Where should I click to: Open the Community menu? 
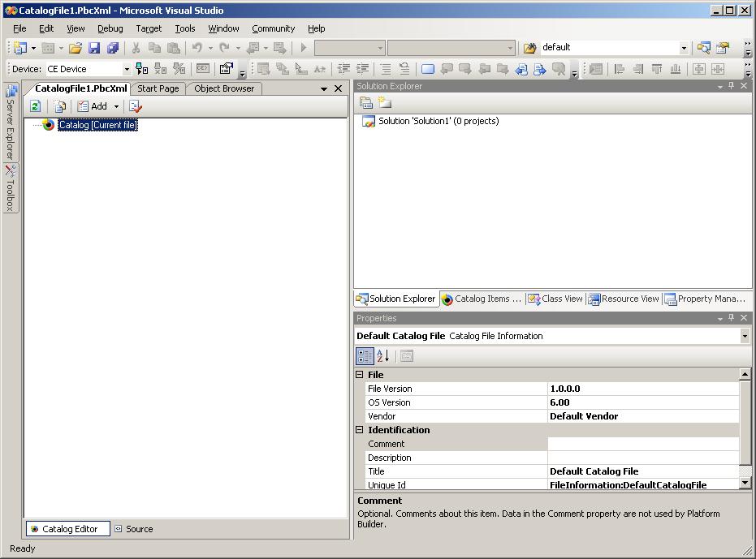pos(274,28)
